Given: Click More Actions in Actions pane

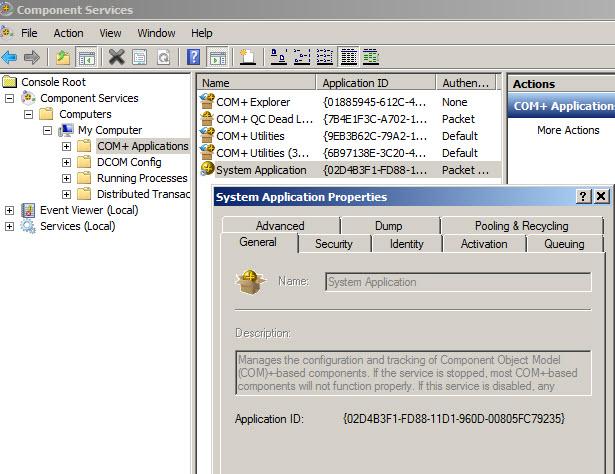Looking at the screenshot, I should [x=567, y=130].
